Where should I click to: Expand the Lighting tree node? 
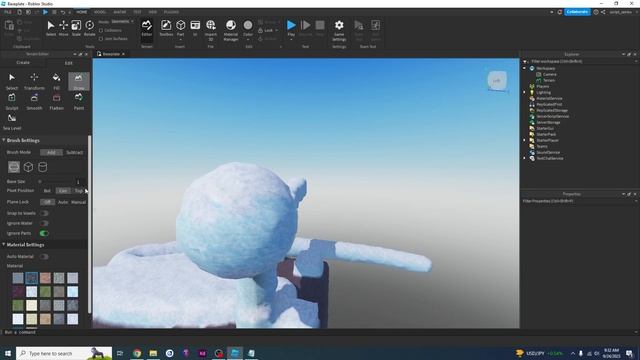tap(524, 92)
